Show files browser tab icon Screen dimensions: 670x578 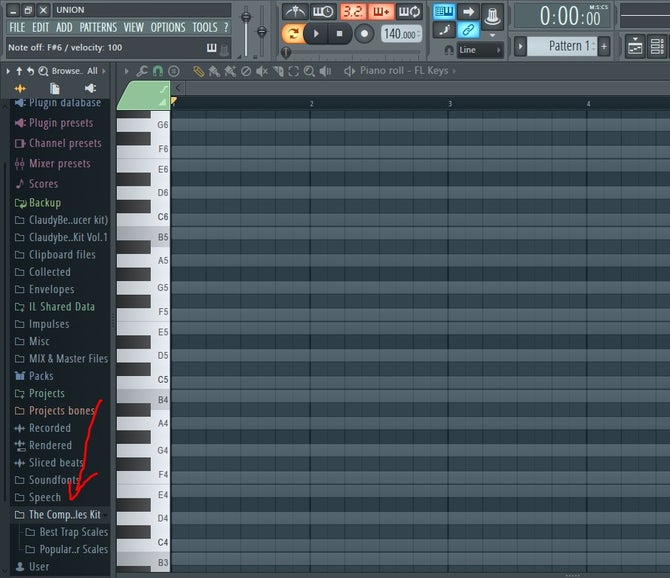click(x=54, y=88)
